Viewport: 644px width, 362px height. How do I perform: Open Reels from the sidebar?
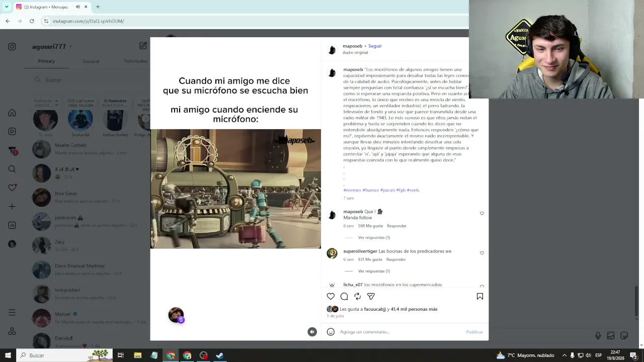12,131
